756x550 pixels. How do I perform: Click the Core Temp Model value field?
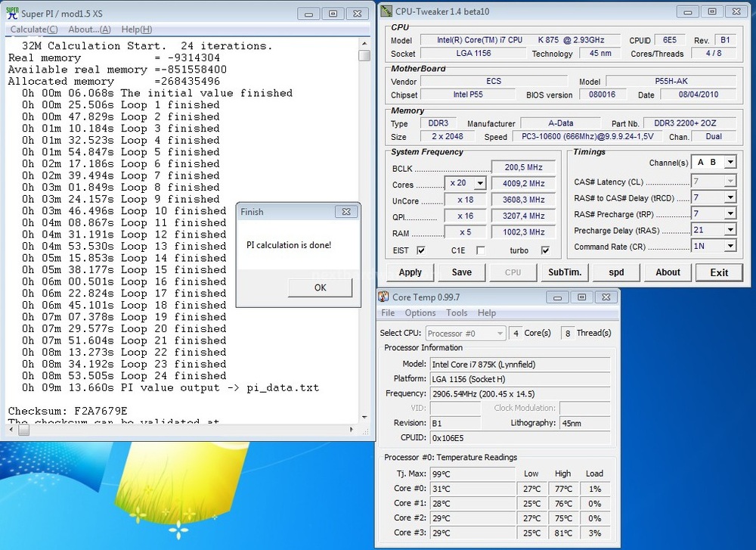pos(520,364)
